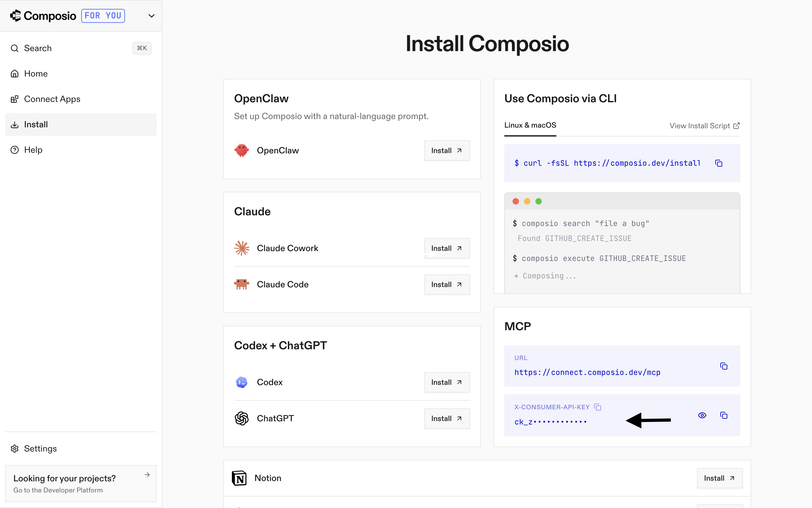
Task: Open Connect Apps in the sidebar
Action: (x=81, y=99)
